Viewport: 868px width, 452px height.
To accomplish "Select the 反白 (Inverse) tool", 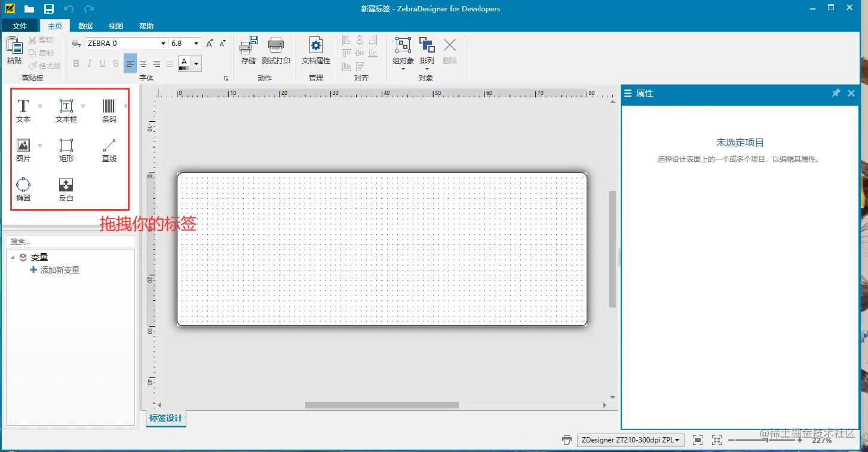I will pyautogui.click(x=66, y=190).
